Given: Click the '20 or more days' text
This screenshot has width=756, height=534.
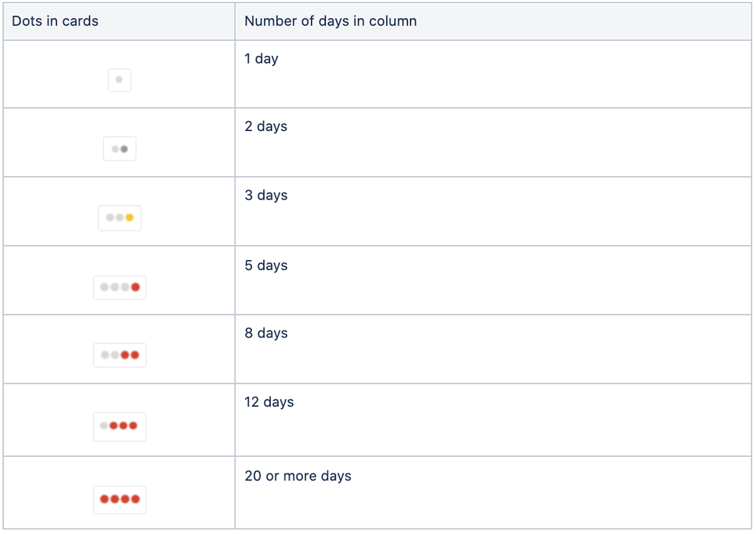Looking at the screenshot, I should coord(298,477).
